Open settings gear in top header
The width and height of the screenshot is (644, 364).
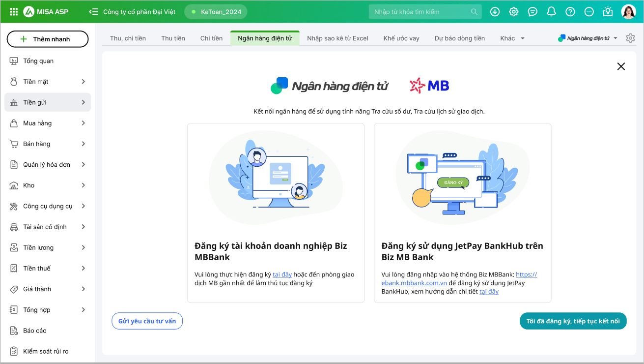pyautogui.click(x=514, y=12)
